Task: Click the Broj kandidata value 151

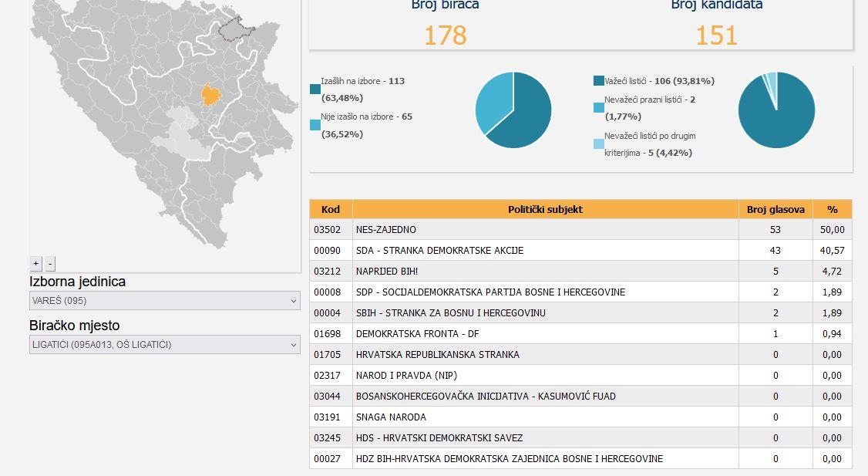Action: click(716, 35)
